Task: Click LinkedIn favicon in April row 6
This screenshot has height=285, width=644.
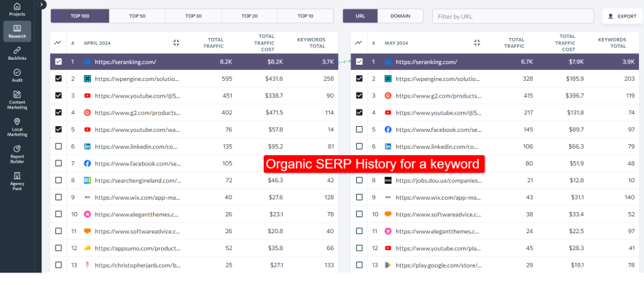Action: coord(87,147)
